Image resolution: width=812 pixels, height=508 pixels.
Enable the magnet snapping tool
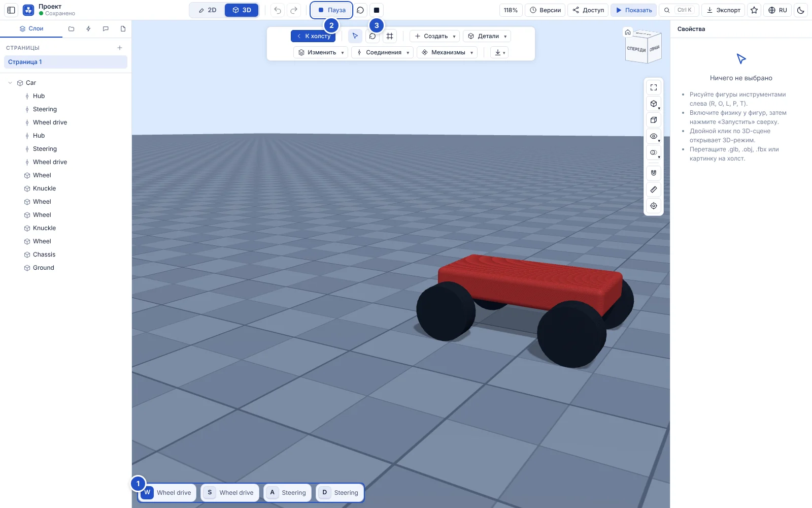pyautogui.click(x=654, y=173)
